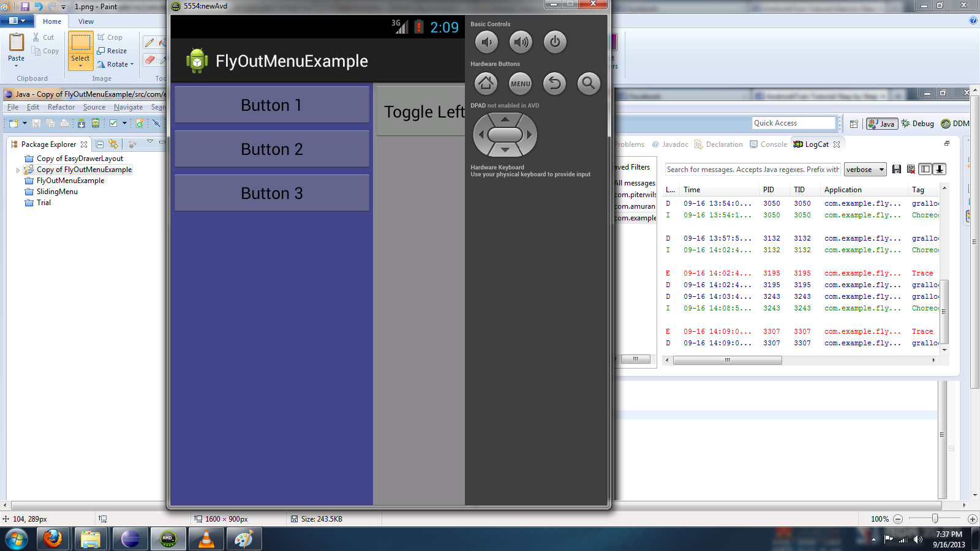Open the Declaration tab
Viewport: 980px width, 551px height.
[x=718, y=144]
